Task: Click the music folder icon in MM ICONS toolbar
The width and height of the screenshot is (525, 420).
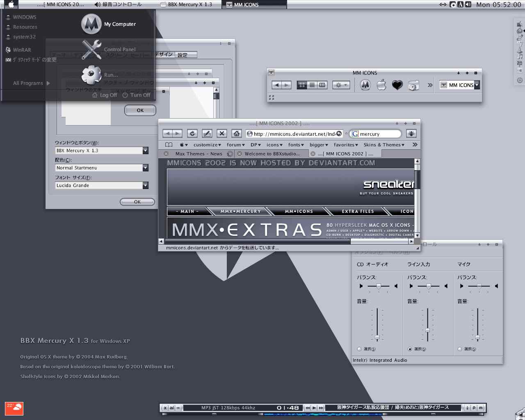Action: coord(413,85)
